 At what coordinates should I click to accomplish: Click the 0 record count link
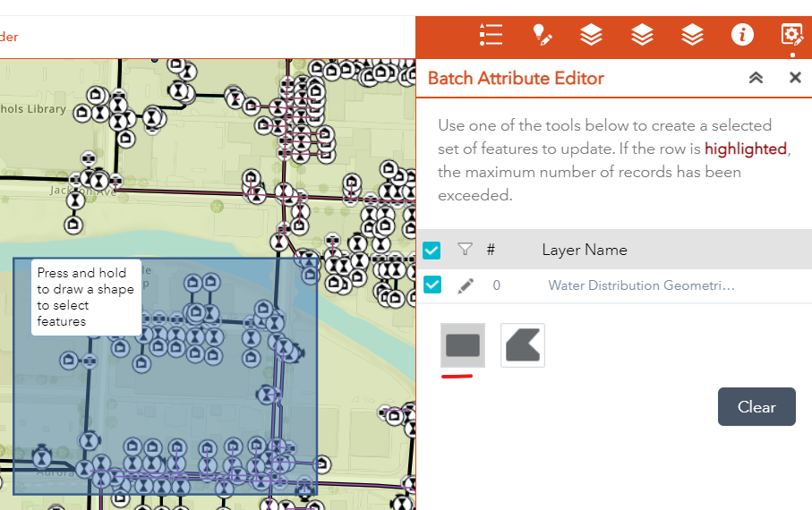(x=497, y=285)
